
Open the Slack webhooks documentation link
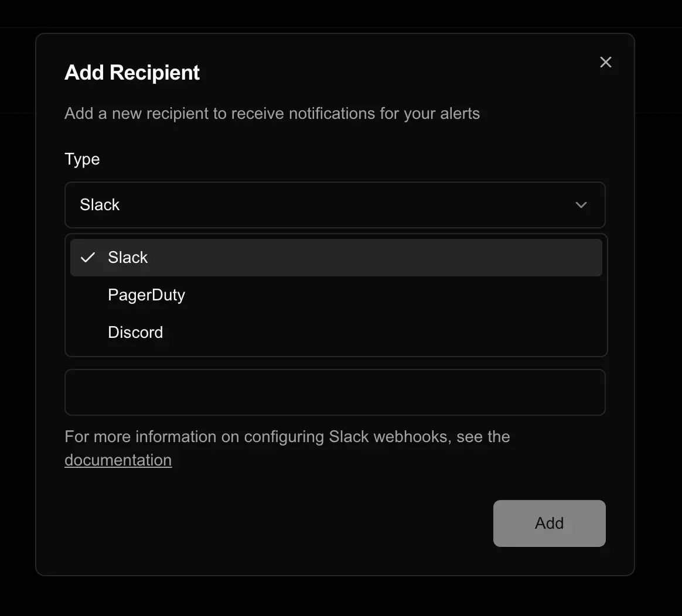(118, 460)
